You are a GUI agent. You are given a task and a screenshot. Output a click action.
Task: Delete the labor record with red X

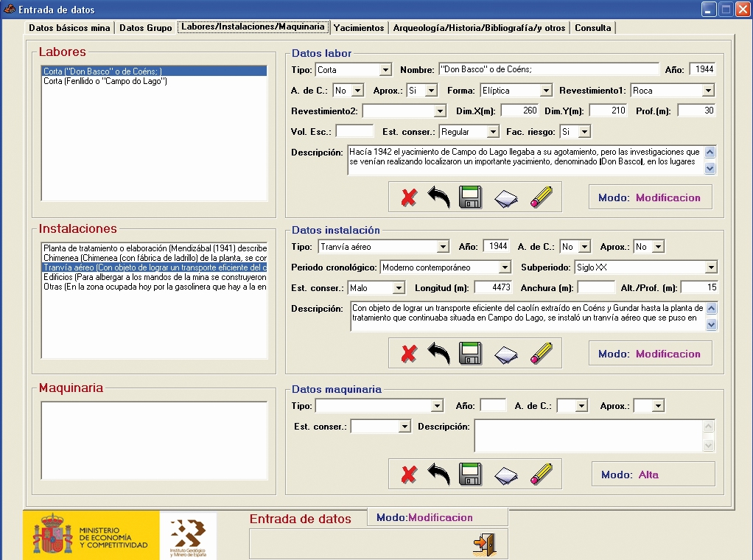tap(408, 197)
